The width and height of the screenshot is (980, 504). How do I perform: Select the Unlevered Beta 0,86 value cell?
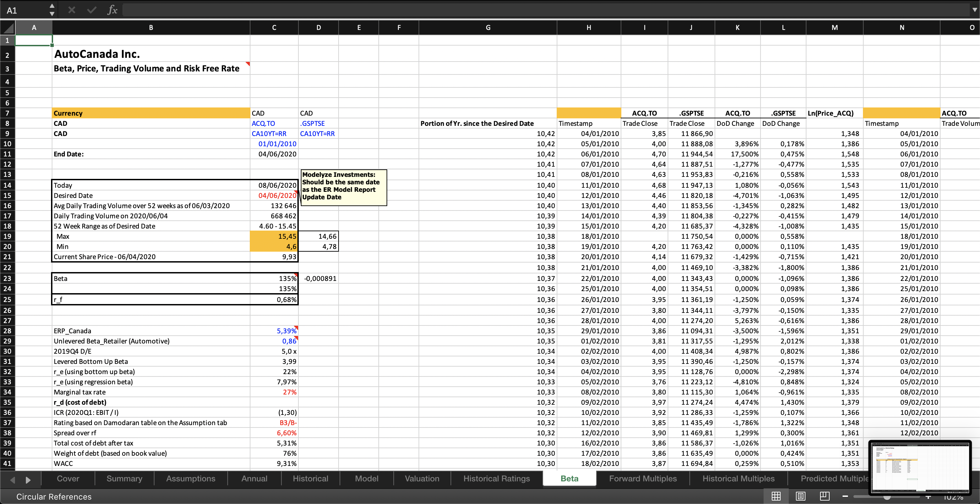point(274,341)
